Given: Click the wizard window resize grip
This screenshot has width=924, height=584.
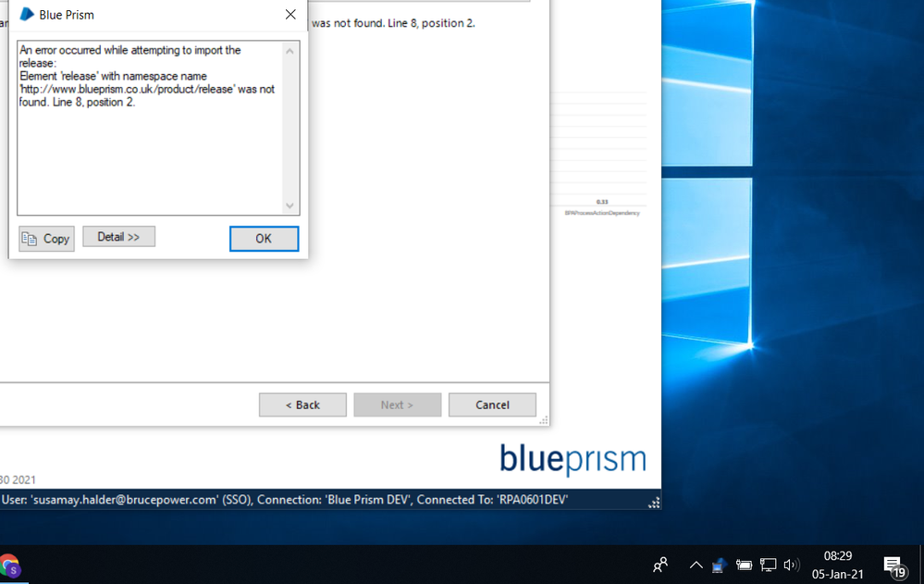Looking at the screenshot, I should pyautogui.click(x=544, y=420).
